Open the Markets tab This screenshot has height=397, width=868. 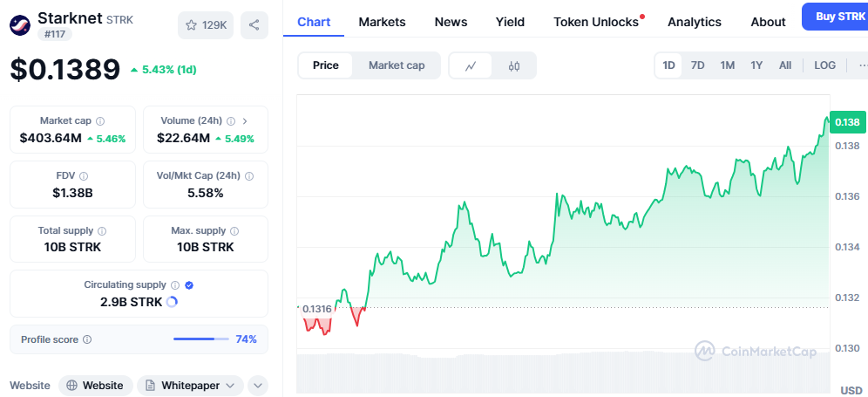[382, 22]
